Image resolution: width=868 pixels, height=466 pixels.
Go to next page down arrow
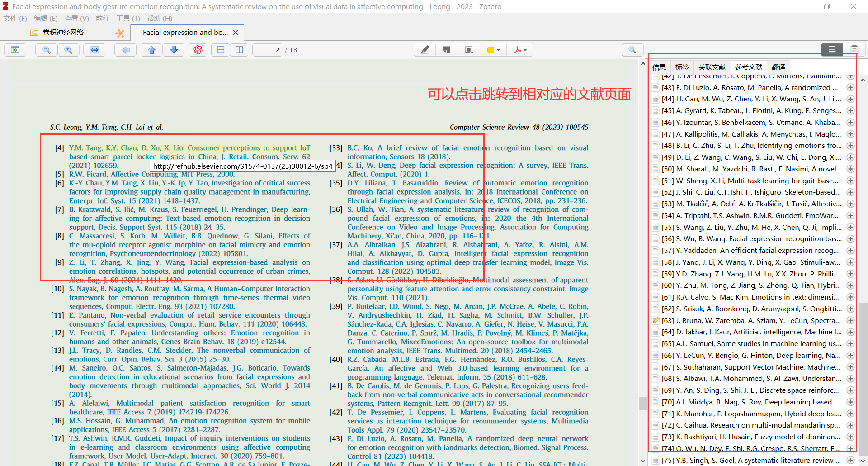pyautogui.click(x=174, y=50)
